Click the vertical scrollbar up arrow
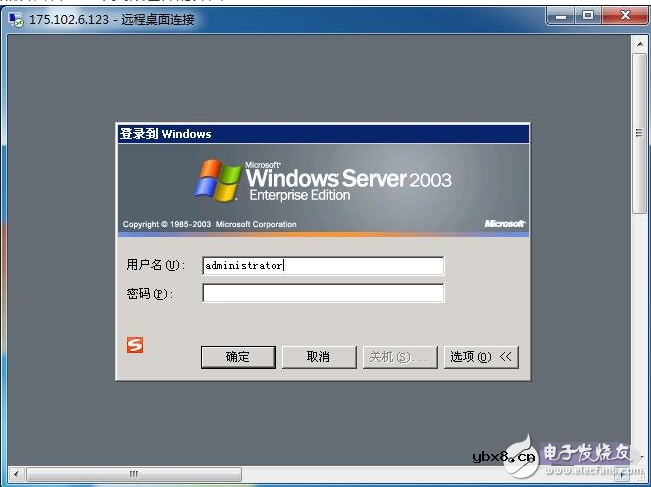This screenshot has width=651, height=487. pyautogui.click(x=640, y=44)
